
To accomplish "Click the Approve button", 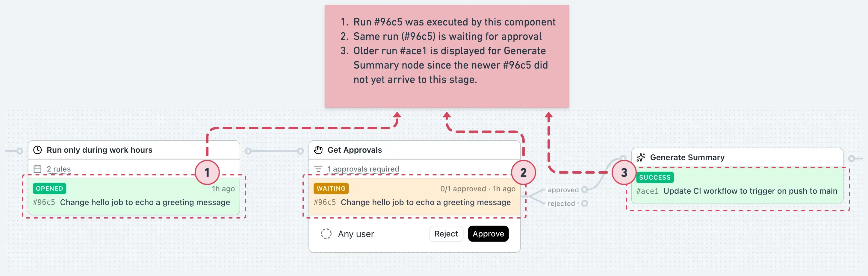I will 488,233.
